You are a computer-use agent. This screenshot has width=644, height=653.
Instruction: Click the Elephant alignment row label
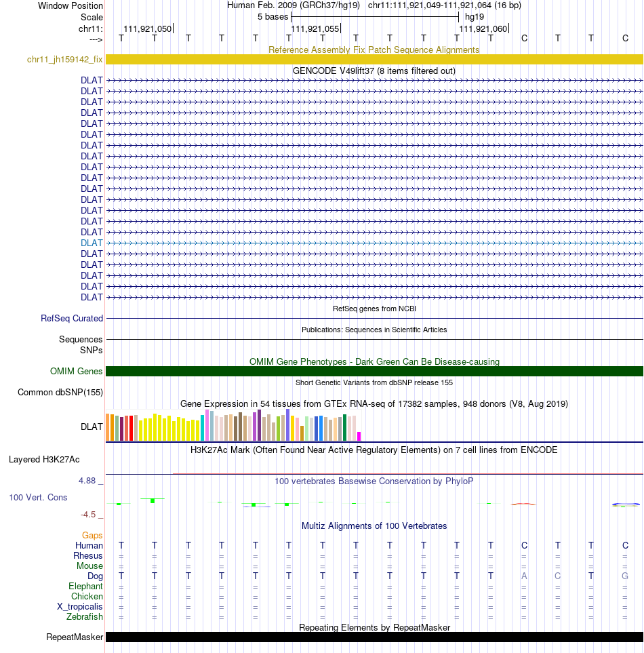(85, 587)
